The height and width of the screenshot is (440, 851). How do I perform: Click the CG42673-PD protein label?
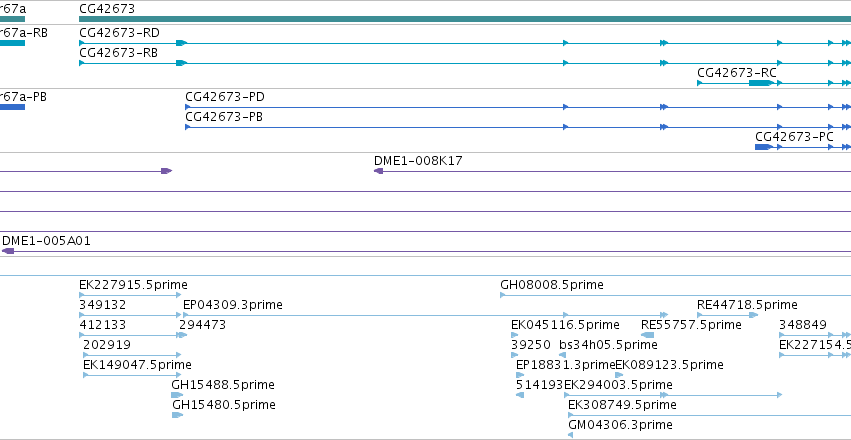pos(225,97)
